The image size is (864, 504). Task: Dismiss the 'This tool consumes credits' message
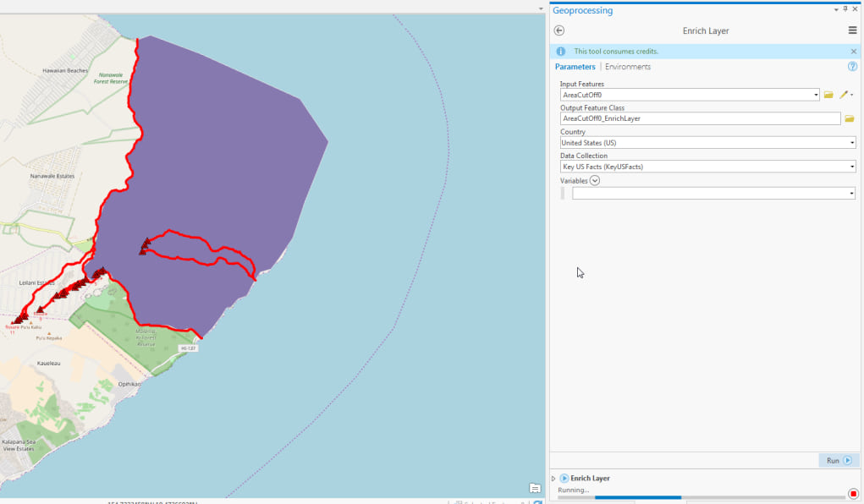(854, 52)
